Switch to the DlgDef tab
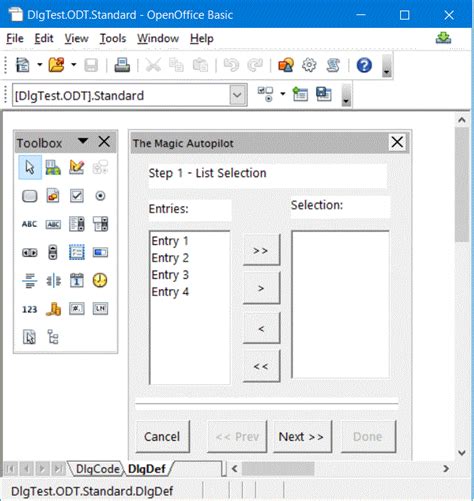The width and height of the screenshot is (474, 501). tap(147, 469)
